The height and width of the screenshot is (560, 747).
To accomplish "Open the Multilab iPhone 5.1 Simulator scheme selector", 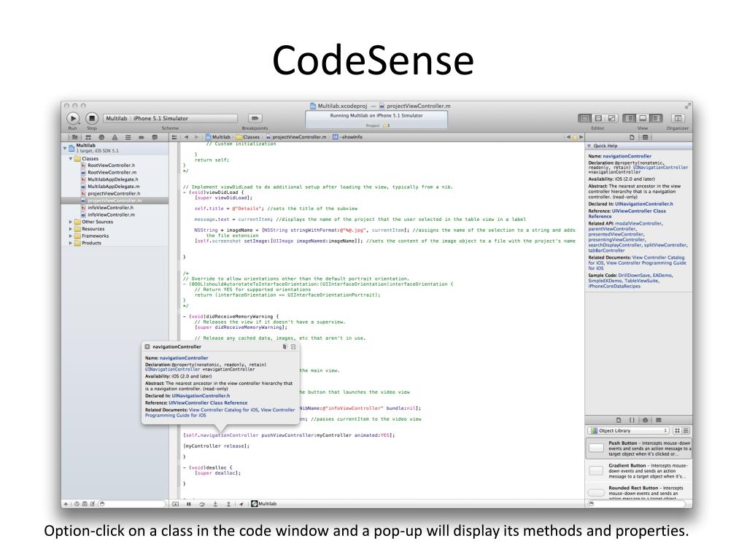I will tap(170, 118).
